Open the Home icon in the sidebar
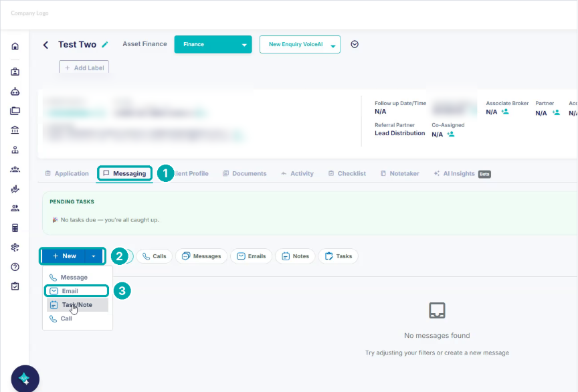 point(15,46)
